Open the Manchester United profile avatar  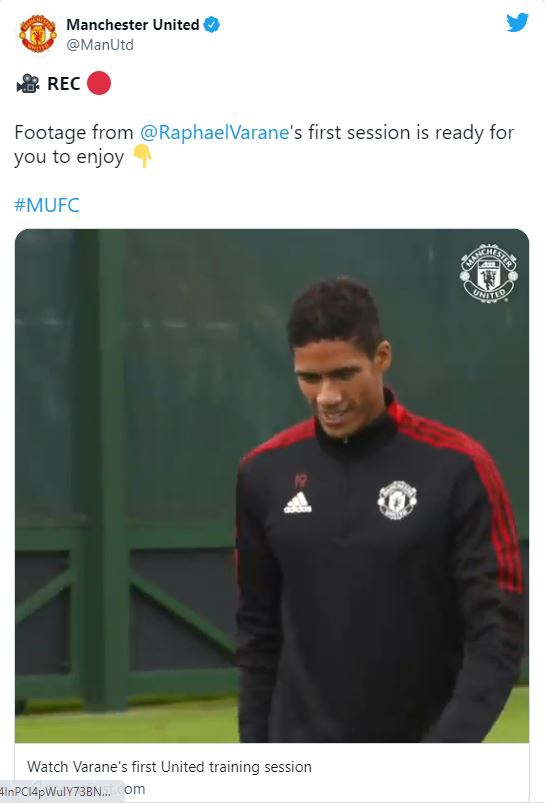coord(37,34)
